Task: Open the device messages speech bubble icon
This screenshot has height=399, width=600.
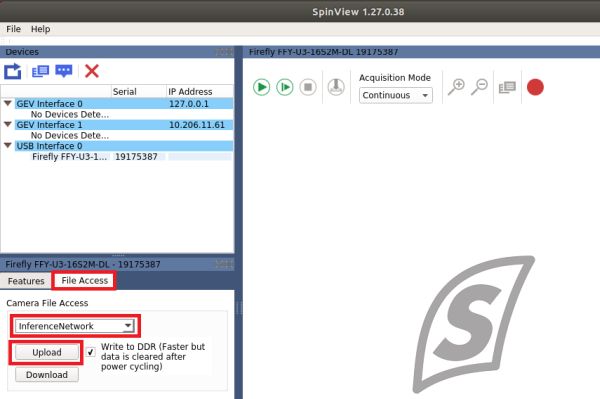Action: (x=64, y=71)
